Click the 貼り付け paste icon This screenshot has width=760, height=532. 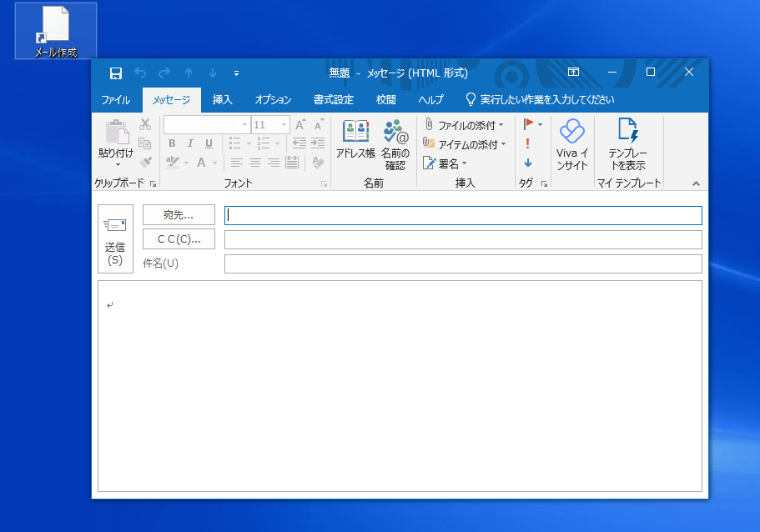[116, 131]
